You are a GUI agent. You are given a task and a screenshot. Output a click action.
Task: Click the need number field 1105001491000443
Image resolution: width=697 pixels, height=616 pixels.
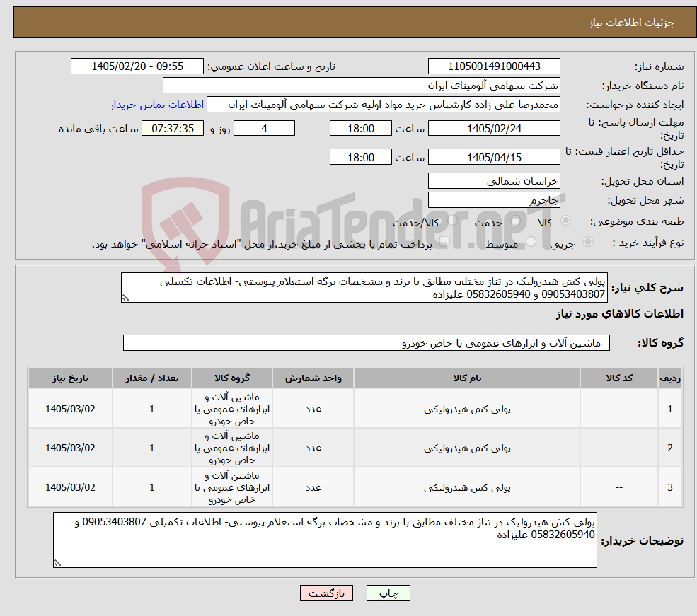click(x=494, y=66)
